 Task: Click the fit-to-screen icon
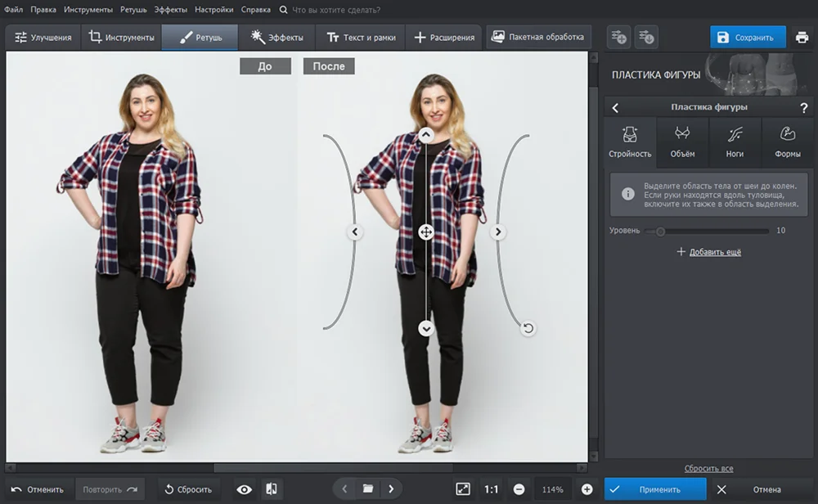click(463, 489)
